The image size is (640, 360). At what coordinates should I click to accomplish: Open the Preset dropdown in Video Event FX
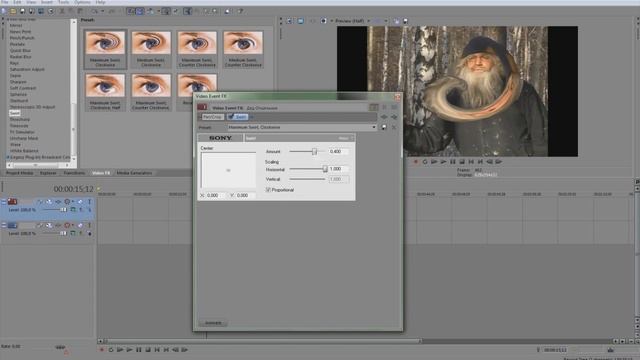pyautogui.click(x=302, y=127)
